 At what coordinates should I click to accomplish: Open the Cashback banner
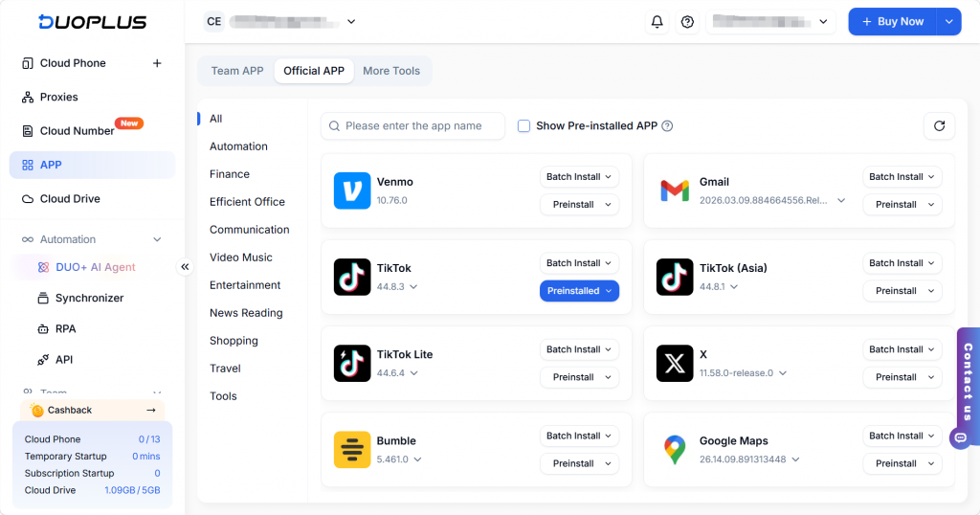93,410
